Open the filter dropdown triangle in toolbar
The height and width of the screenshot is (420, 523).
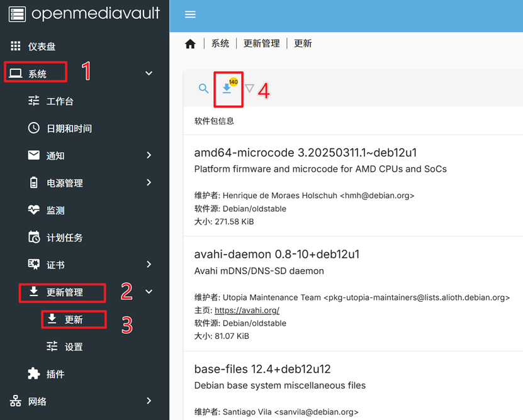click(x=250, y=90)
